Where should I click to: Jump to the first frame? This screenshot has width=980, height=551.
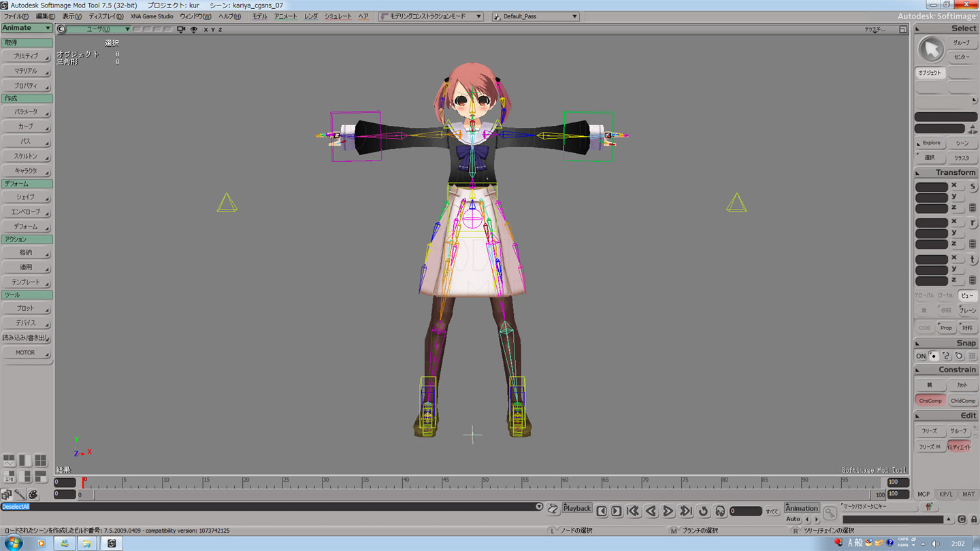click(x=632, y=511)
